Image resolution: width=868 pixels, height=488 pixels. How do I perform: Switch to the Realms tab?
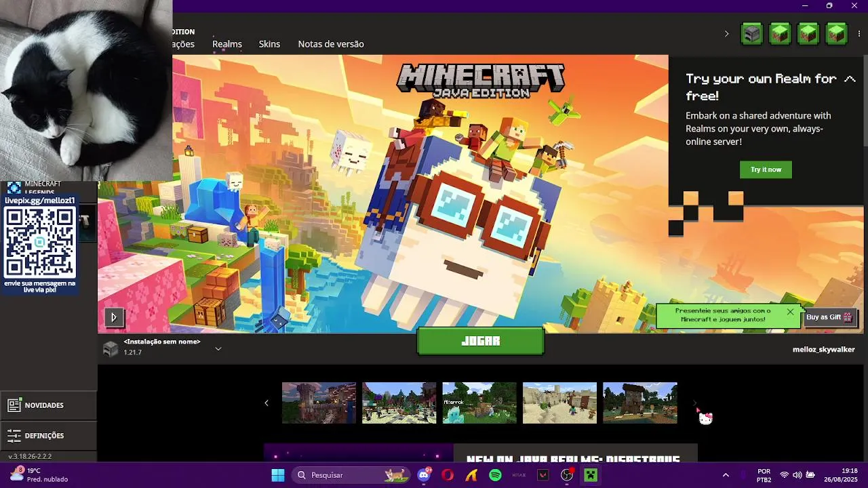pos(227,44)
